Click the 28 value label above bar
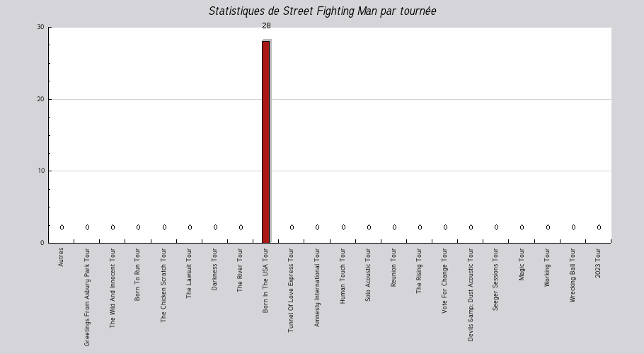 pyautogui.click(x=266, y=26)
